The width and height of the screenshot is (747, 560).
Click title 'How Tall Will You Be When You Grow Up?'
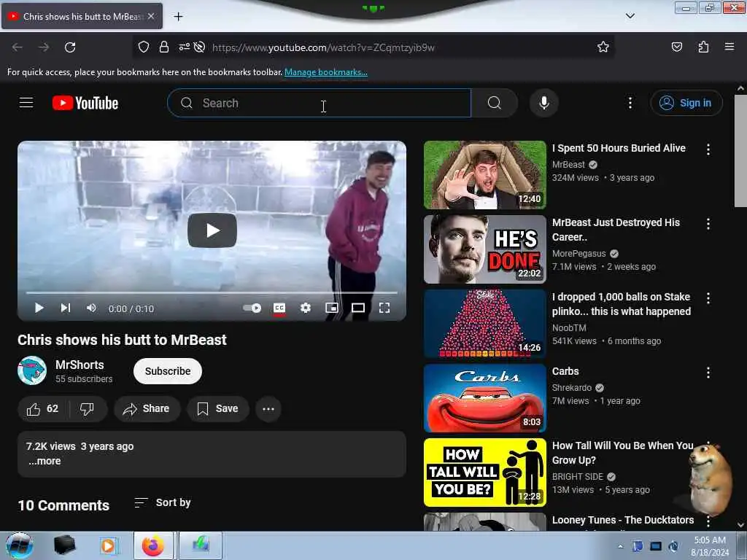[623, 453]
